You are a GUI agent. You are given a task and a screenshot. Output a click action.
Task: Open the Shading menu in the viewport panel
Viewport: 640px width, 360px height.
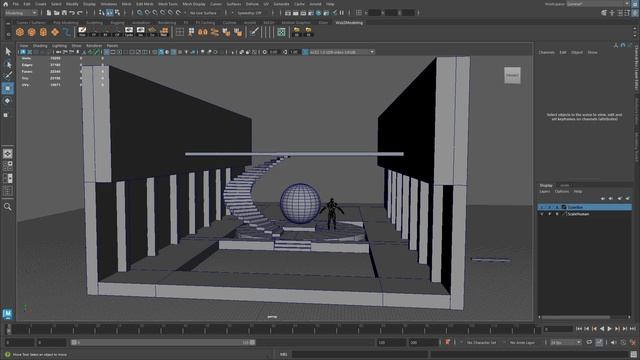[x=40, y=46]
